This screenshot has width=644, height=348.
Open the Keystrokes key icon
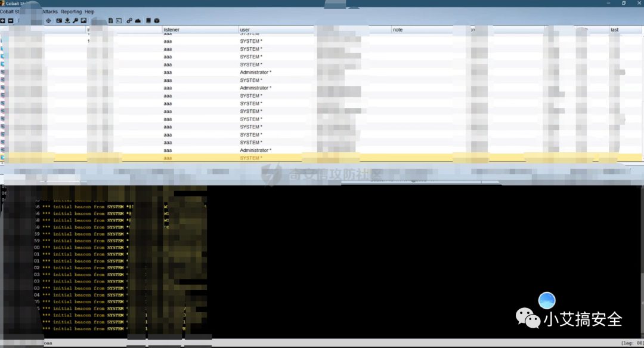tap(75, 20)
